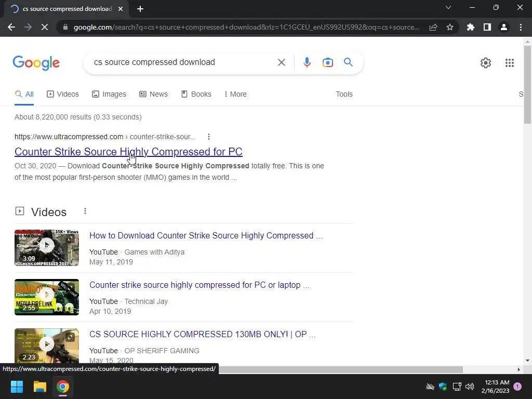Go back to the previous page
The width and height of the screenshot is (532, 399).
pos(11,27)
